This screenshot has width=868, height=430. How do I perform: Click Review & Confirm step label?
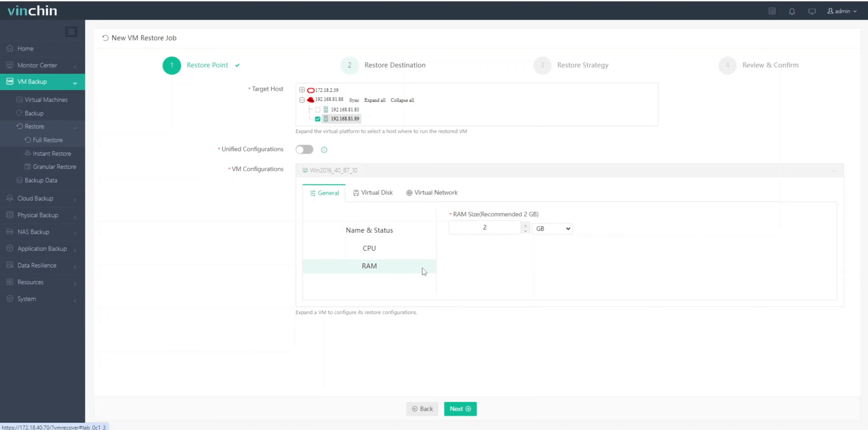[x=770, y=65]
